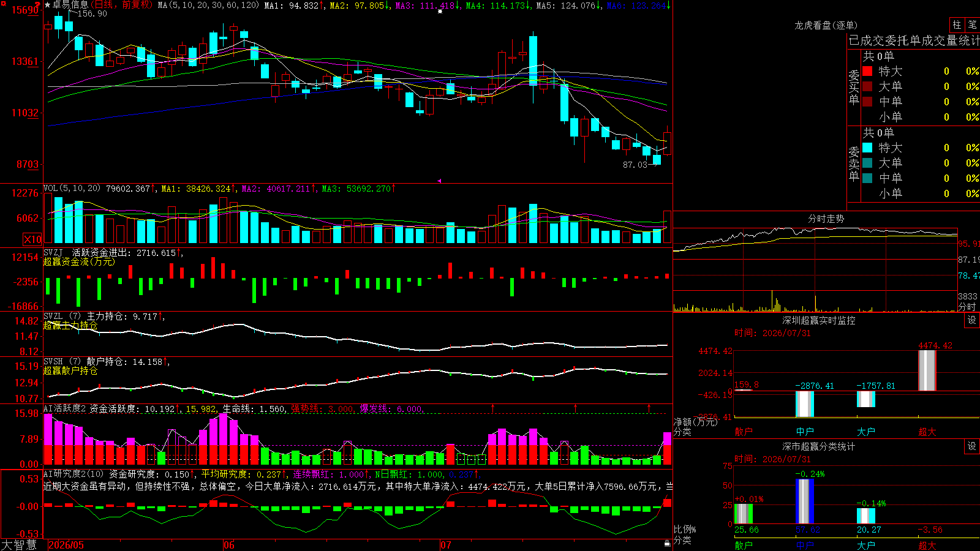Click the 爆发线: 6.000 label
980x551 pixels.
click(391, 409)
